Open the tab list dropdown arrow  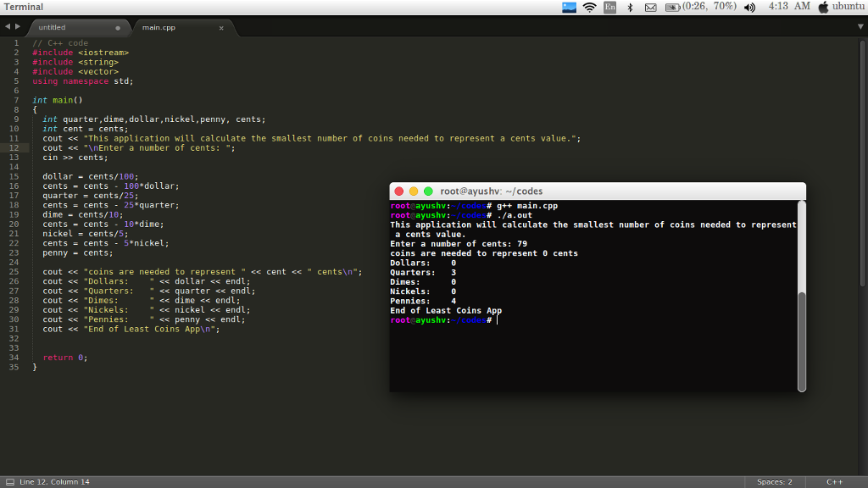click(x=860, y=26)
